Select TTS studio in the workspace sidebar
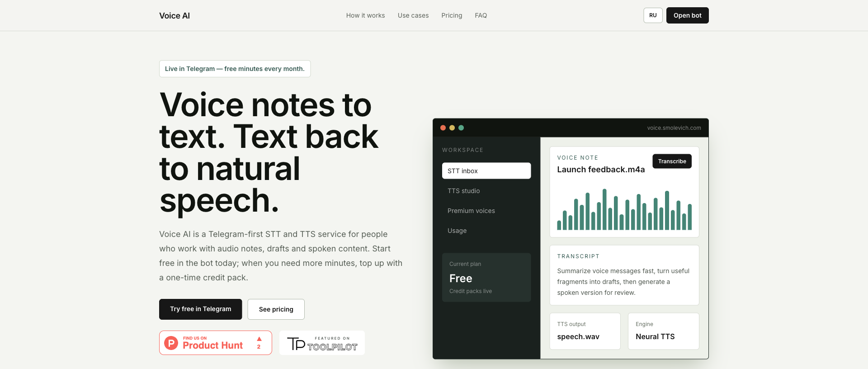 tap(486, 191)
